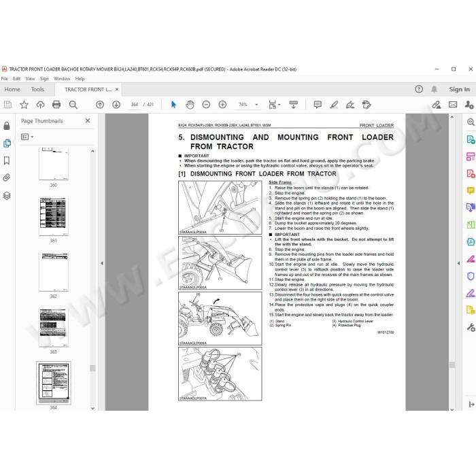The image size is (476, 476).
Task: Toggle Page Thumbnails panel icon
Action: (x=7, y=143)
